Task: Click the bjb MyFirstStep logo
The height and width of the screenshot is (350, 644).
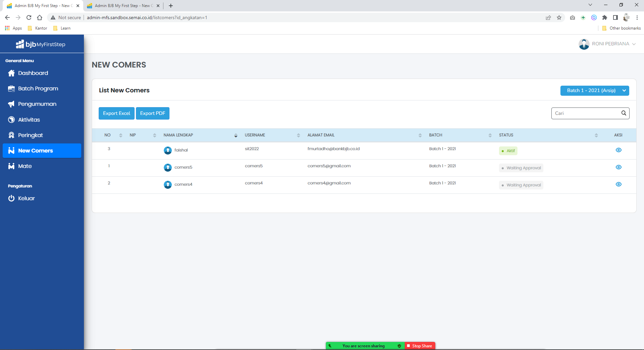Action: tap(41, 44)
